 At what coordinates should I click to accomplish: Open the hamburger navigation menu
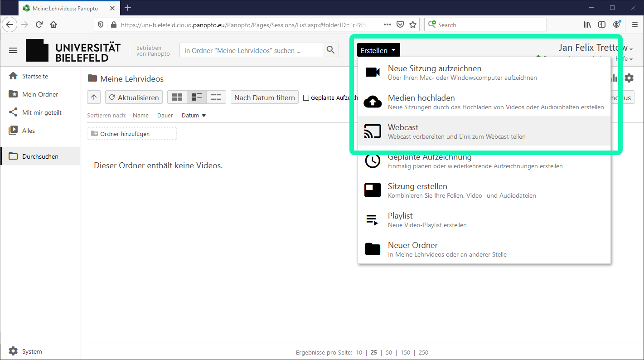(x=13, y=50)
